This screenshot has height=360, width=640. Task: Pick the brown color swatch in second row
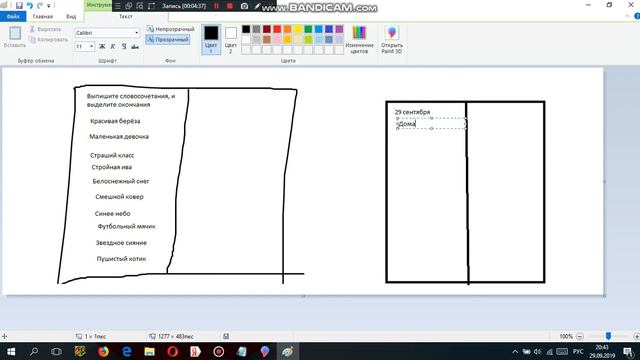coord(267,39)
